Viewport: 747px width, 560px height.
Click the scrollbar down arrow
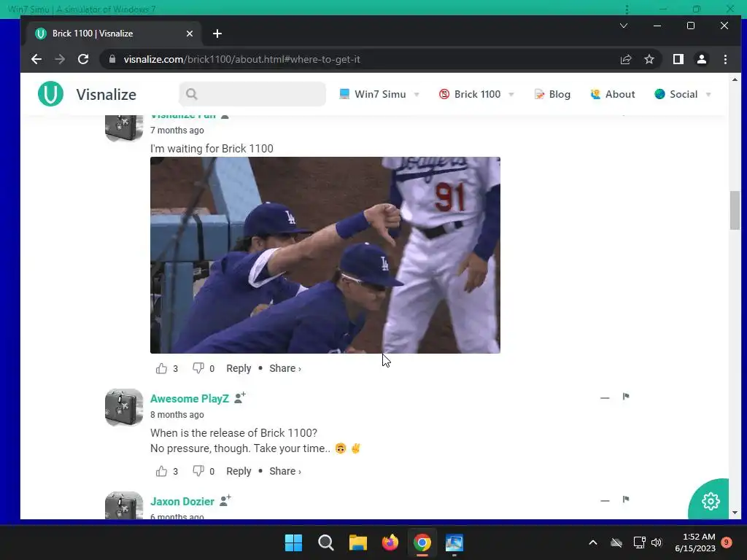[735, 513]
